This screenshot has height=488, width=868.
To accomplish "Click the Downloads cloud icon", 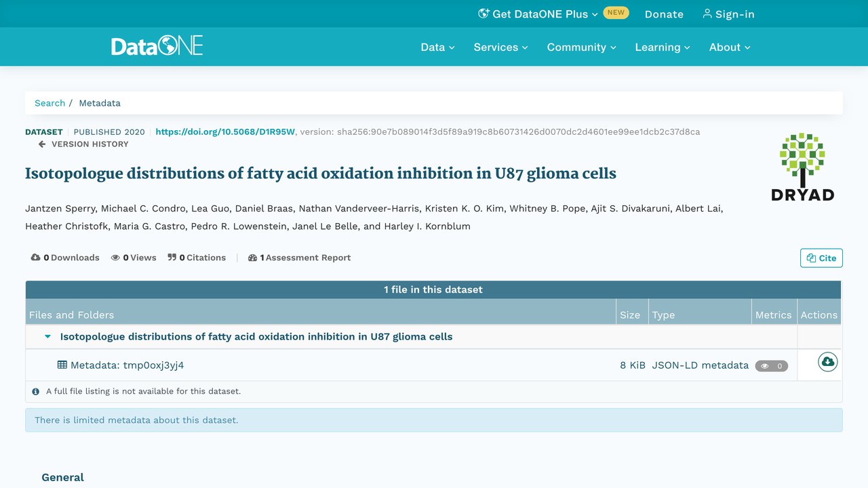I will [35, 258].
